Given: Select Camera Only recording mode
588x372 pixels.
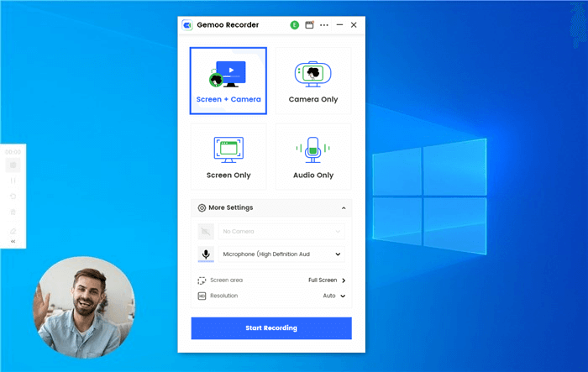Looking at the screenshot, I should tap(313, 81).
